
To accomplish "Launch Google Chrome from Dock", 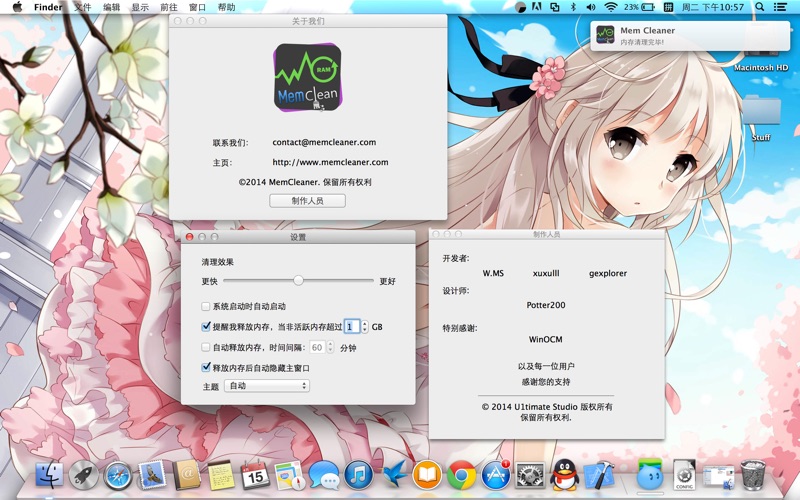I will point(461,476).
